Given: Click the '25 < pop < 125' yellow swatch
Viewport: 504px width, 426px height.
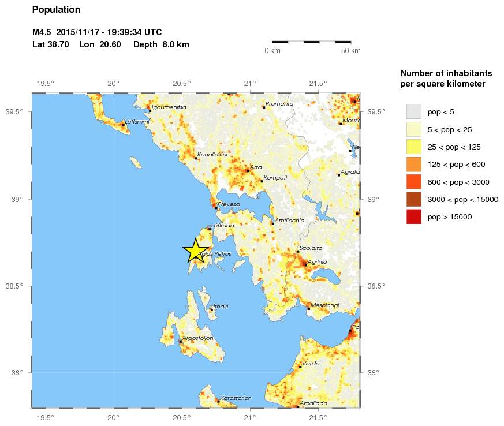Looking at the screenshot, I should (413, 147).
